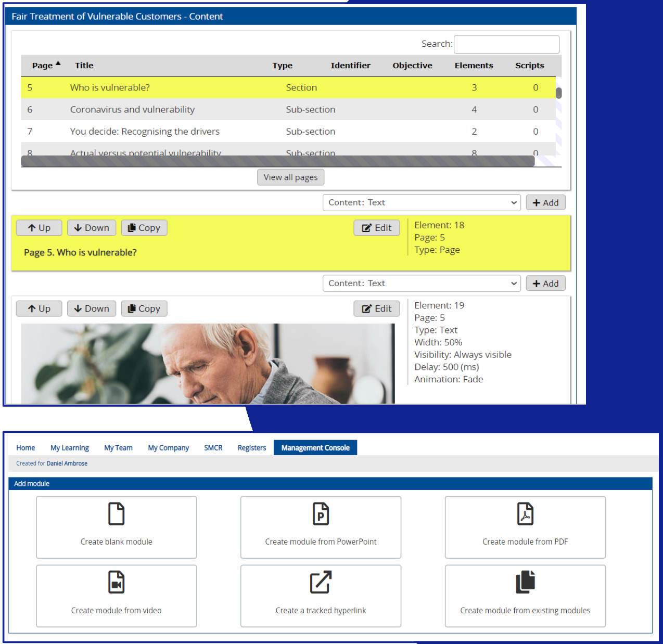The height and width of the screenshot is (644, 663).
Task: Click Up on Element 18 block
Action: pos(39,228)
